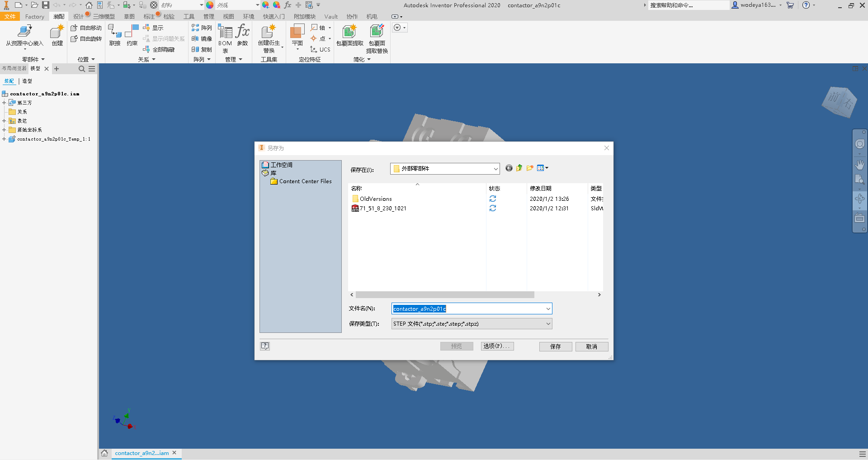Click the Plane work feature icon

[x=297, y=33]
